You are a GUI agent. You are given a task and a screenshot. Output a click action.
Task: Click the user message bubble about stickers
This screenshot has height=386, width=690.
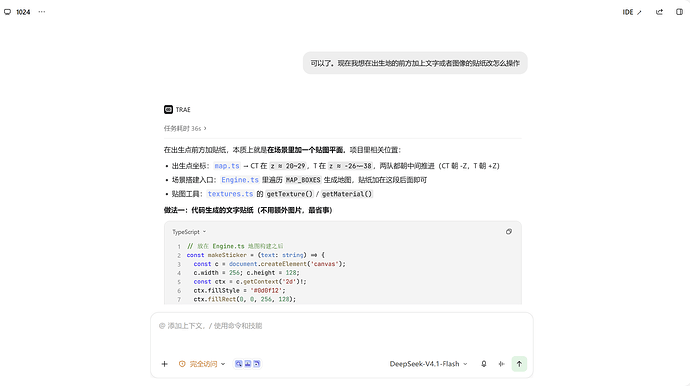(x=415, y=63)
